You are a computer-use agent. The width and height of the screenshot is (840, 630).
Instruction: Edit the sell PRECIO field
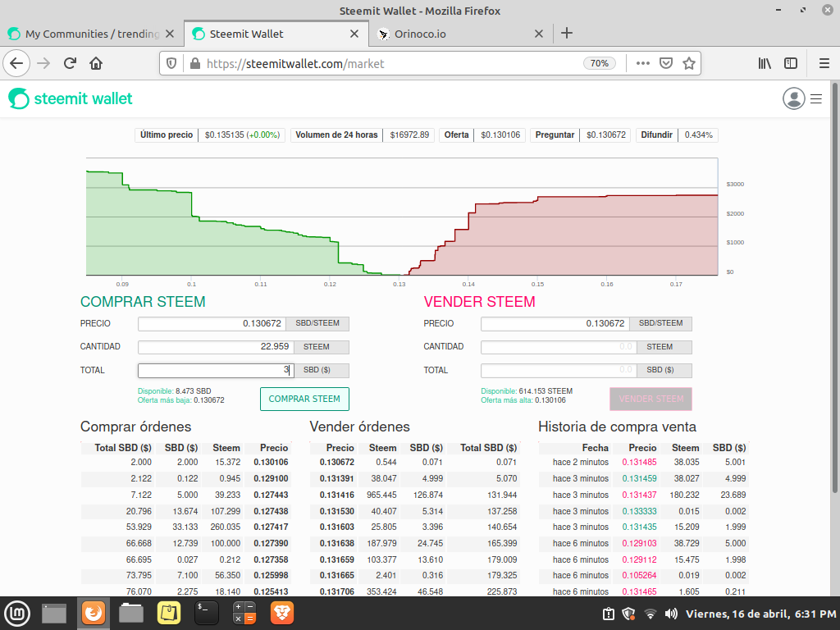555,323
